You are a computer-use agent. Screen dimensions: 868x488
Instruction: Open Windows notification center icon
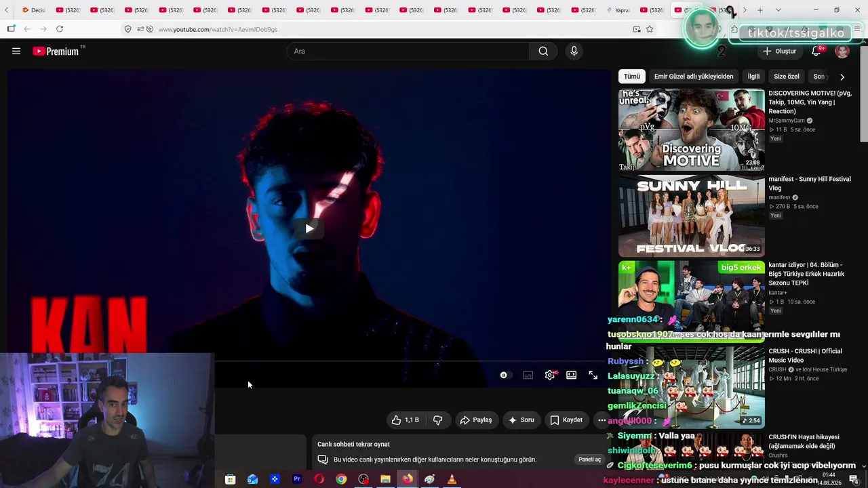tap(854, 479)
